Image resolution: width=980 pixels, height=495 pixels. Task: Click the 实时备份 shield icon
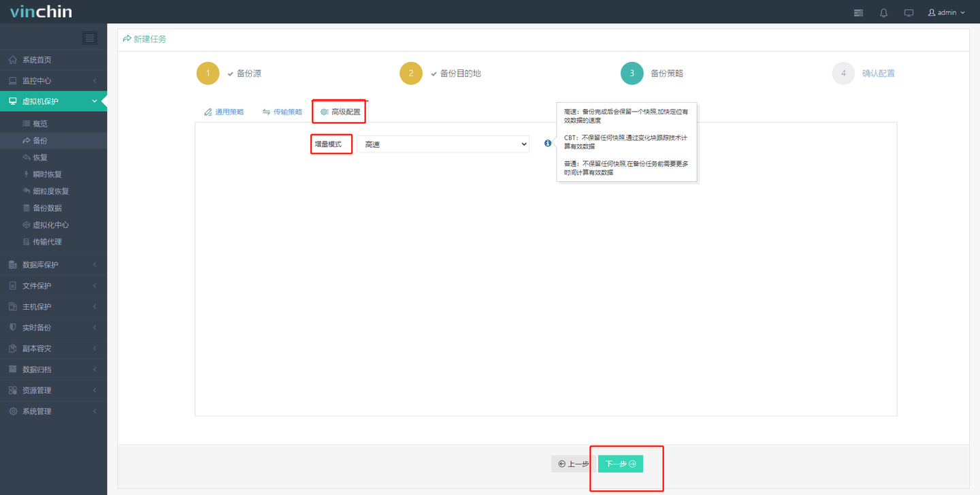[13, 328]
